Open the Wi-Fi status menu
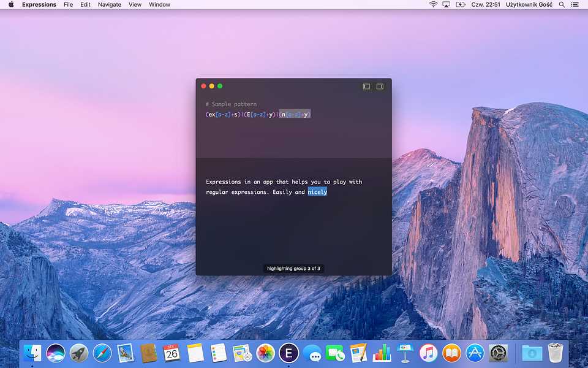The width and height of the screenshot is (588, 368). pyautogui.click(x=433, y=4)
